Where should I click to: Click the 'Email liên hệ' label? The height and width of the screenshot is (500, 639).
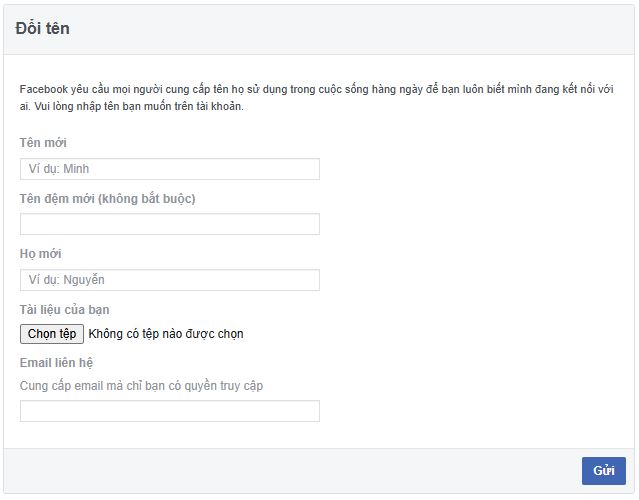(56, 363)
